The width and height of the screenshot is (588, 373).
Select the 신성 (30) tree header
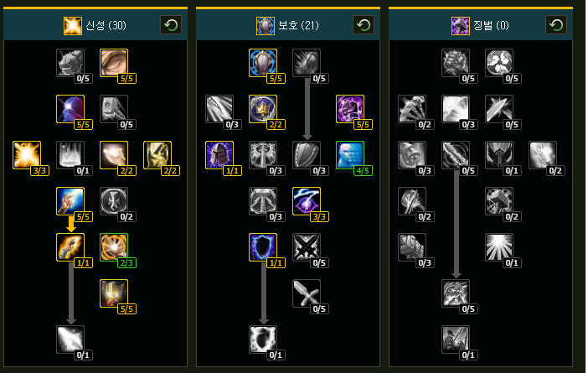tap(95, 25)
